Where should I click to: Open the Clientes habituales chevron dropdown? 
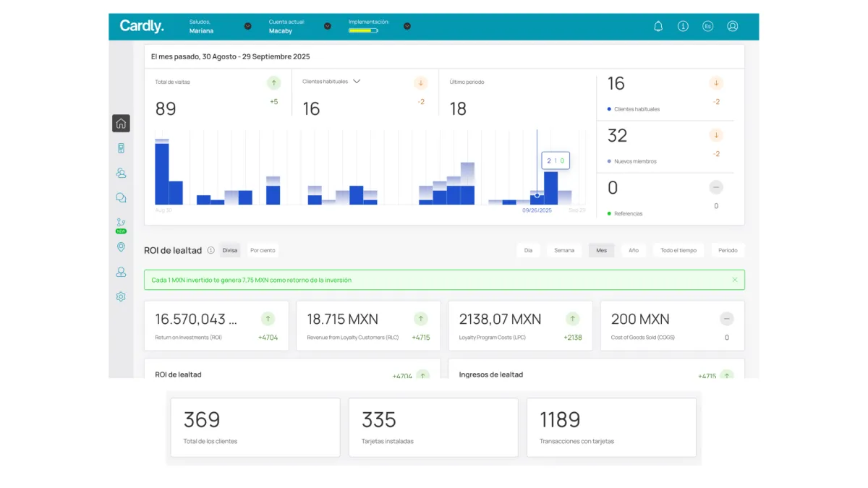pos(357,82)
